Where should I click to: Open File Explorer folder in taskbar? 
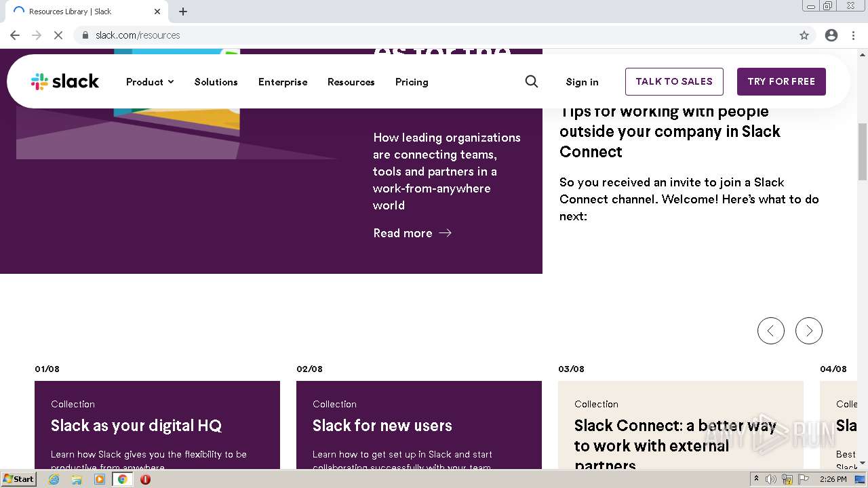coord(77,479)
